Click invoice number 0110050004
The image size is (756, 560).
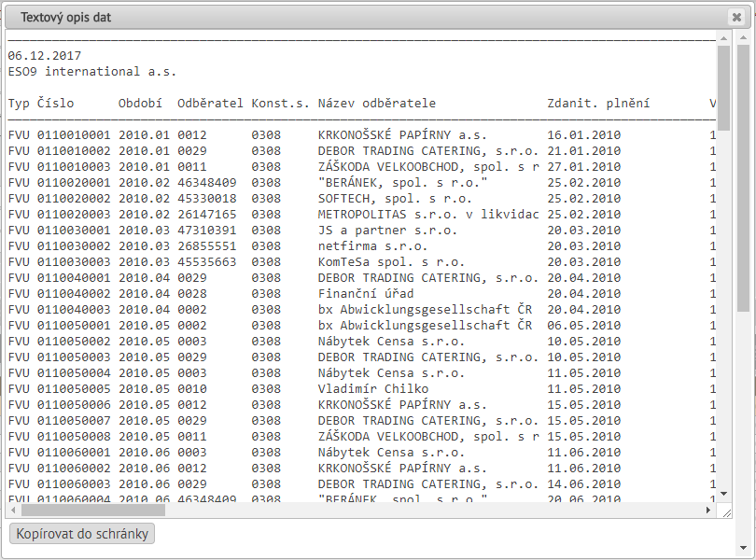tap(74, 373)
